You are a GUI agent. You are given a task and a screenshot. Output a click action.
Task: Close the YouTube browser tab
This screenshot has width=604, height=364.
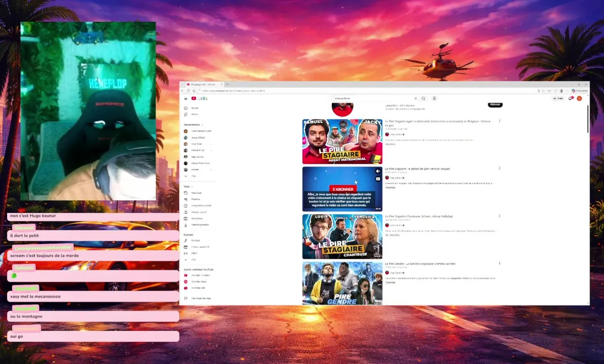[x=222, y=84]
